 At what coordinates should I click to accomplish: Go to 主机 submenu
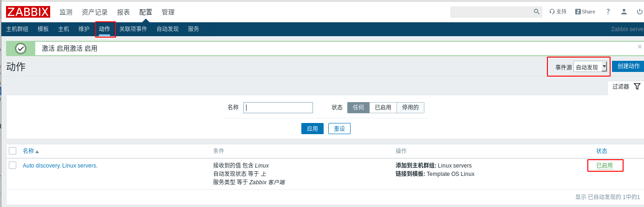click(x=64, y=29)
